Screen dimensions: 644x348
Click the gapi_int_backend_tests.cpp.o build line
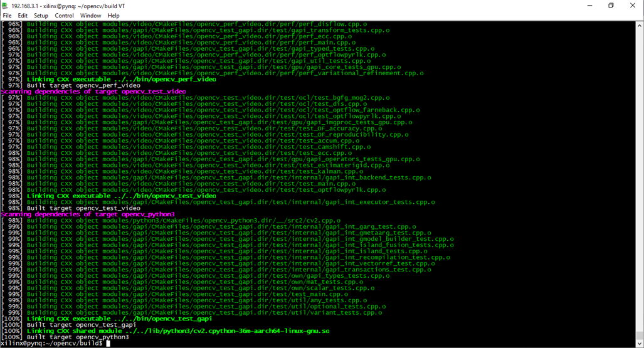pos(216,177)
